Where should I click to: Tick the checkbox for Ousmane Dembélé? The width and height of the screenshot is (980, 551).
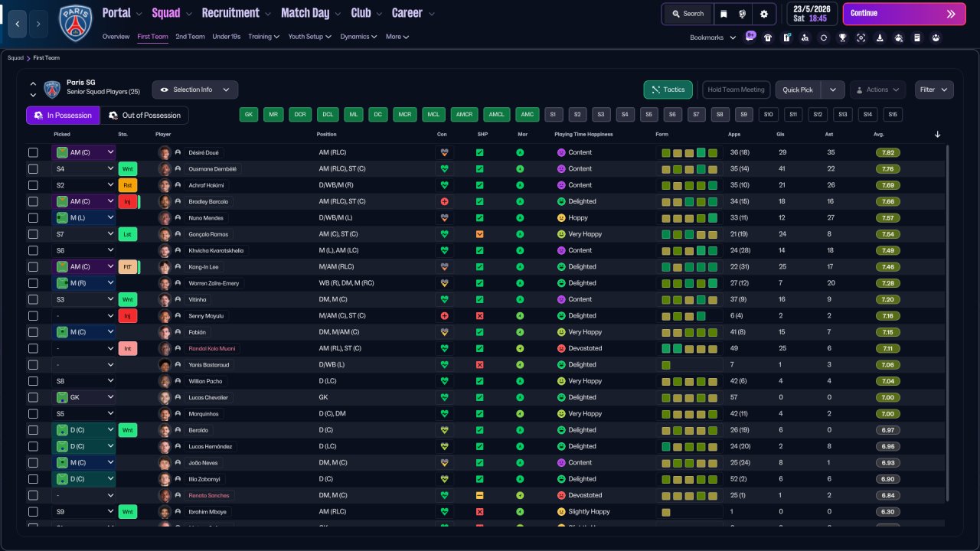point(33,168)
